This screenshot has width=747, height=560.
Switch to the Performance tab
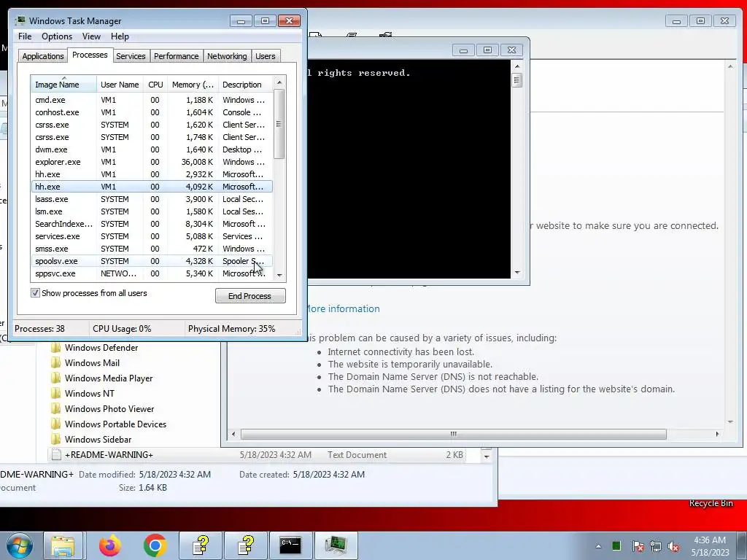(x=177, y=56)
